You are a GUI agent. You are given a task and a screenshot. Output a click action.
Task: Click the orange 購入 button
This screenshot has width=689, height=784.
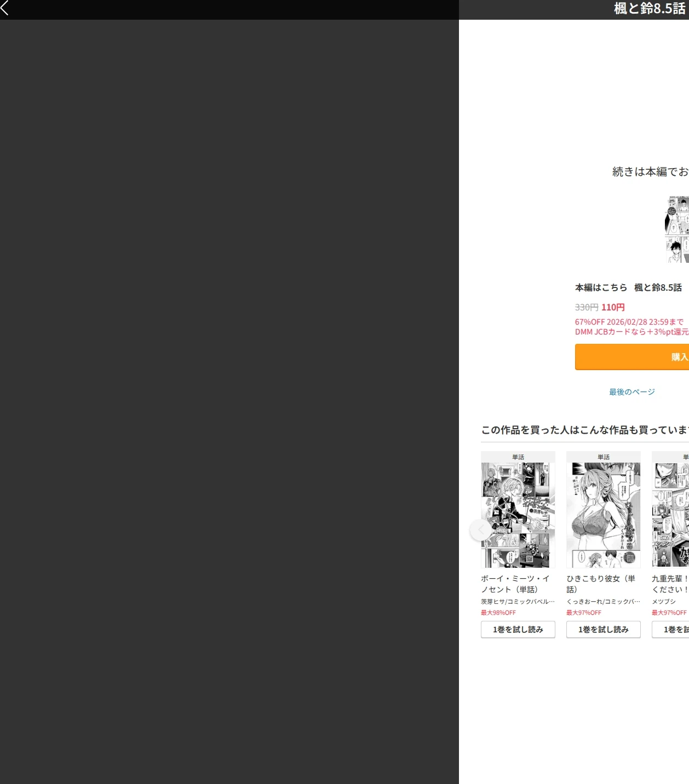(632, 357)
